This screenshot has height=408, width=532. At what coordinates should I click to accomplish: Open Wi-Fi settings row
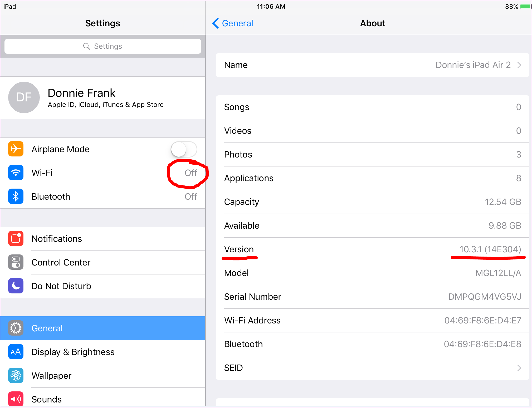[103, 173]
